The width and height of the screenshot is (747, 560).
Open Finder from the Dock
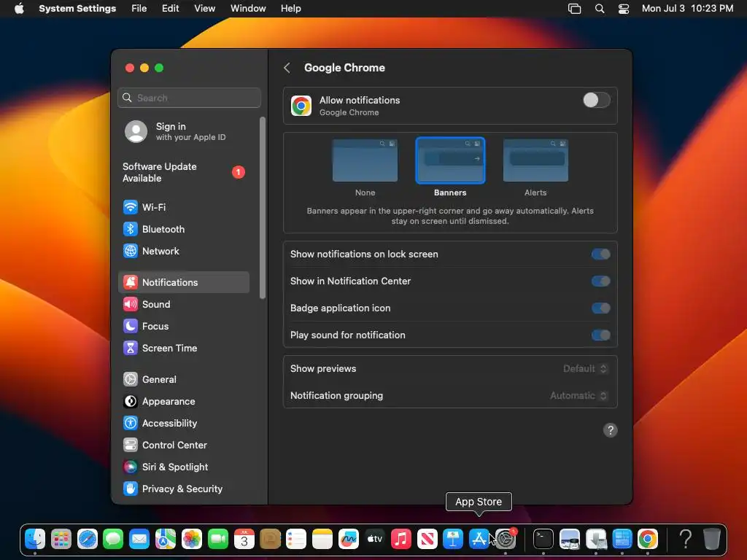(35, 539)
